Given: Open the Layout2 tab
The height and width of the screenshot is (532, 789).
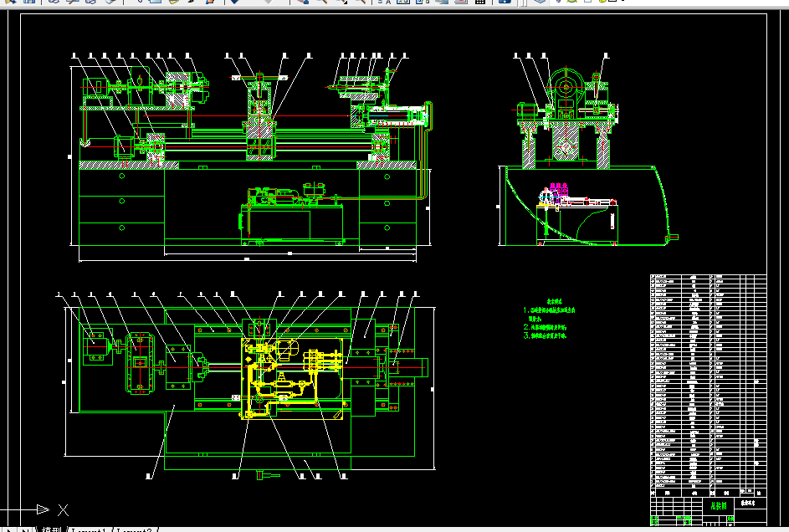Looking at the screenshot, I should pyautogui.click(x=134, y=529).
